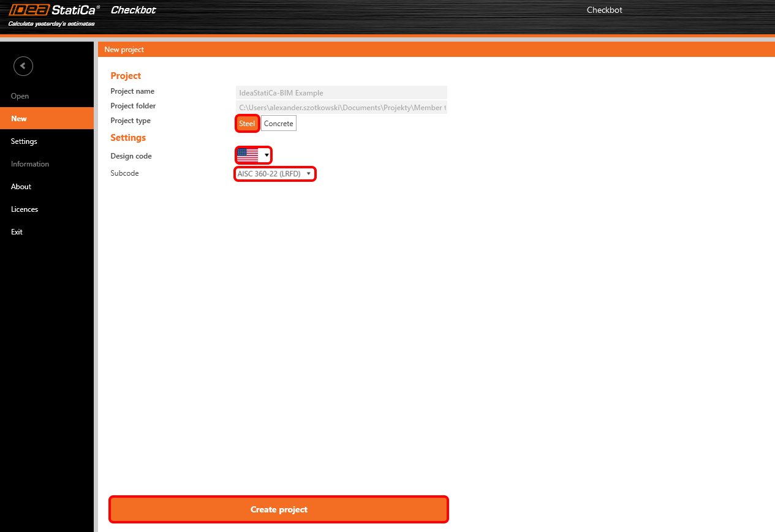Open the Subcode dropdown
Screen dimensions: 775x532
274,173
